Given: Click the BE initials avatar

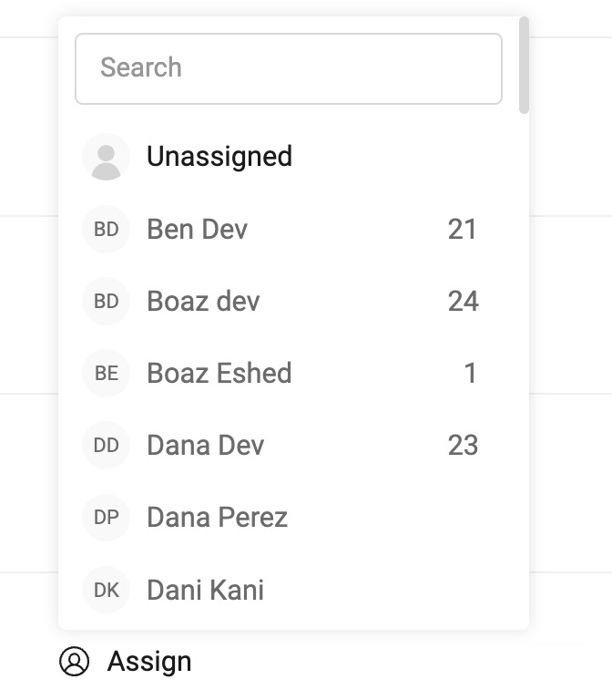Looking at the screenshot, I should point(107,373).
